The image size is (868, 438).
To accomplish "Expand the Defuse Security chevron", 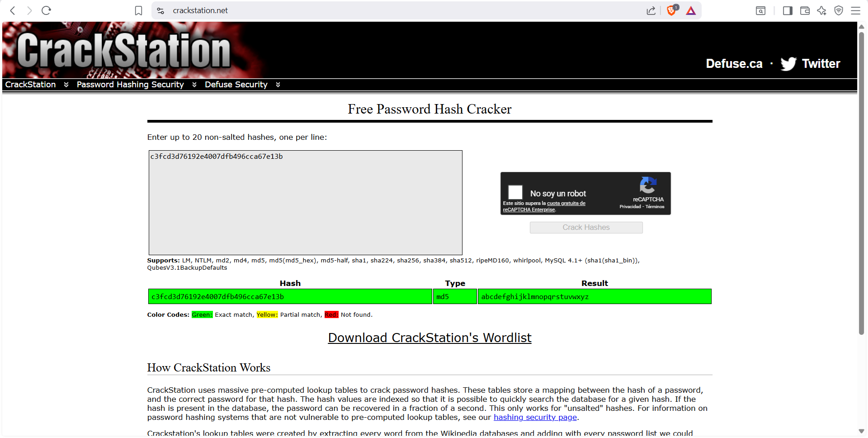I will pyautogui.click(x=278, y=85).
